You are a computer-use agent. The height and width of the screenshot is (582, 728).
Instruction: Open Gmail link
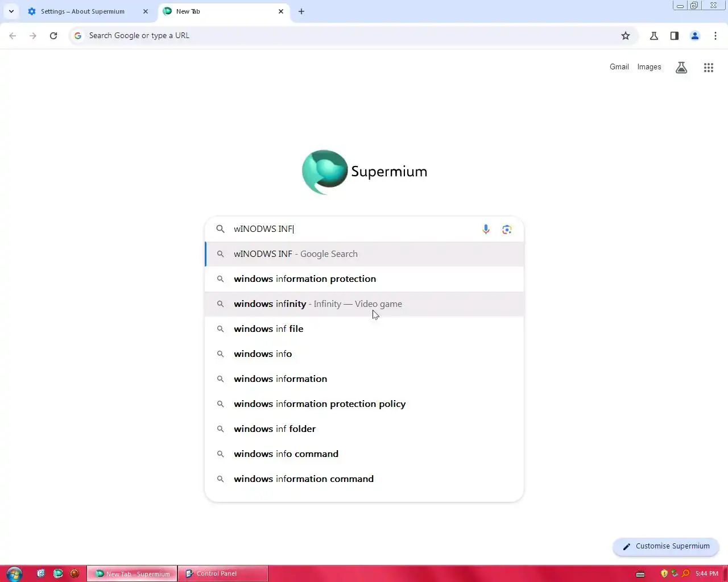[619, 66]
